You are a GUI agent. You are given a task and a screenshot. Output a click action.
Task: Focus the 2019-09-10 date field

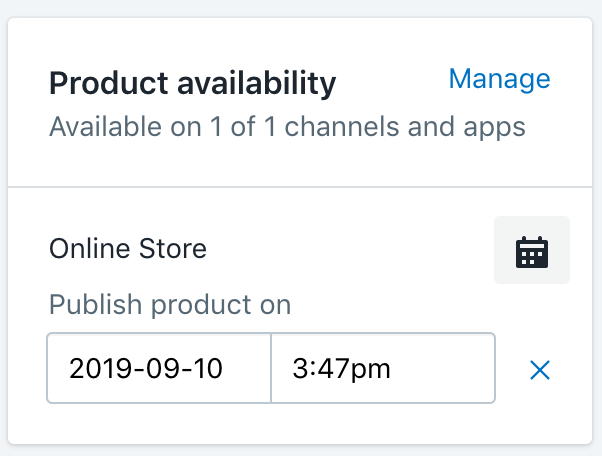(x=159, y=369)
